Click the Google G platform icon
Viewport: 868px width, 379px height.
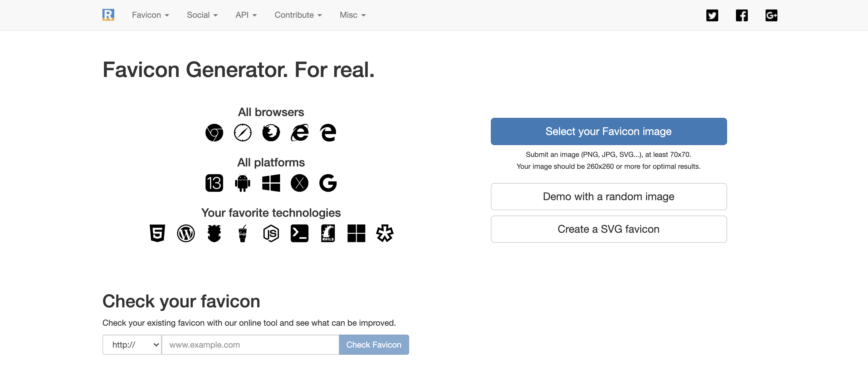click(328, 183)
